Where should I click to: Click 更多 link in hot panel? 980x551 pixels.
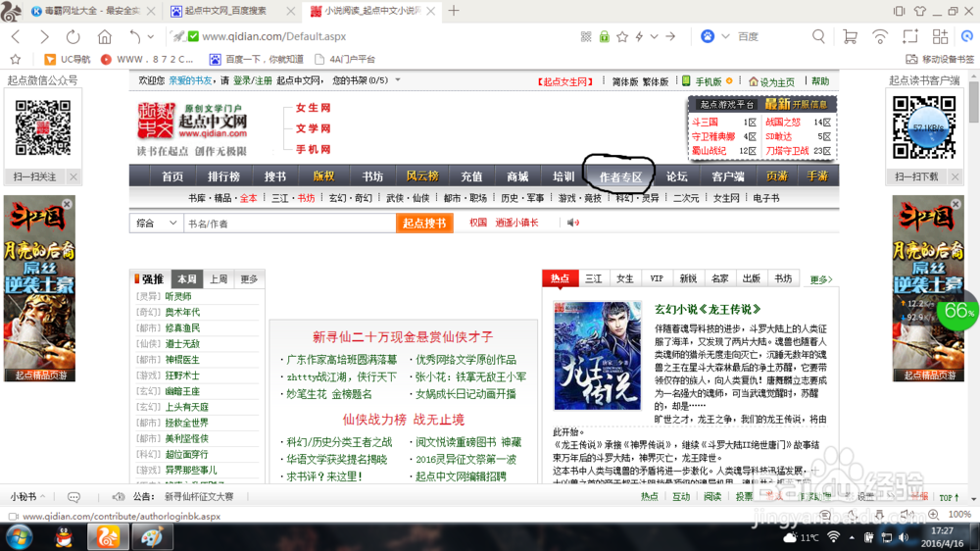pos(820,279)
